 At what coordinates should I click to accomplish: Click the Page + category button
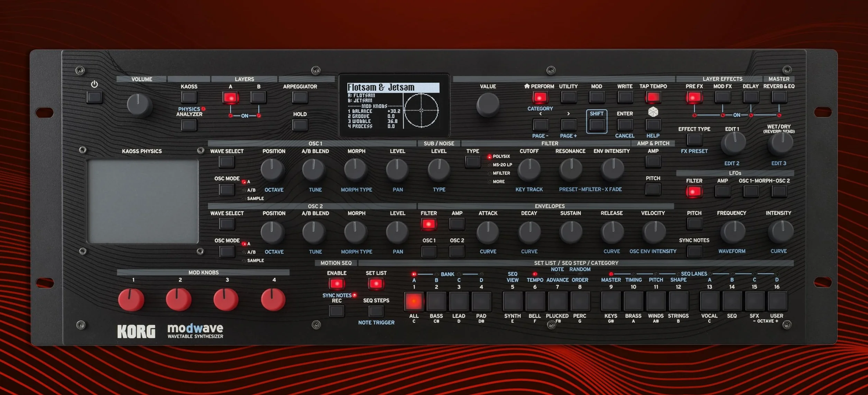(x=568, y=125)
